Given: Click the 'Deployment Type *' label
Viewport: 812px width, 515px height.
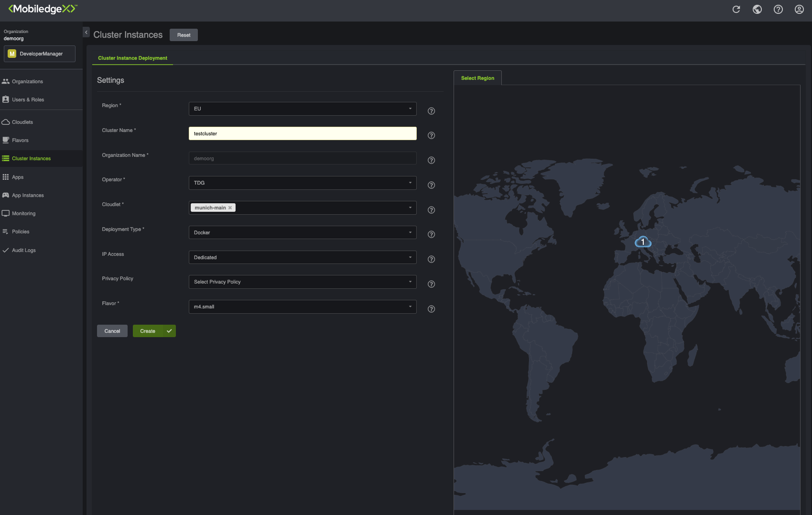Looking at the screenshot, I should [x=123, y=229].
